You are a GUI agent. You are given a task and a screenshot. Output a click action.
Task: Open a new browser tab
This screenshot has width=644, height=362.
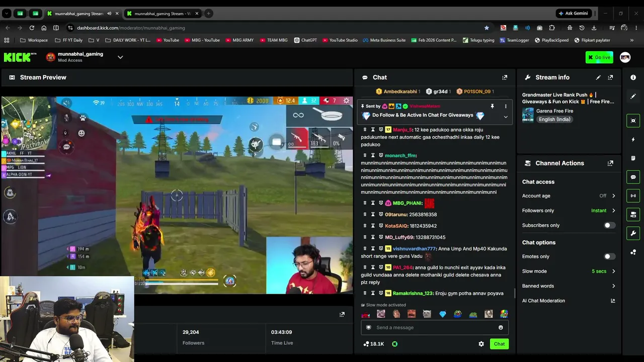(208, 14)
